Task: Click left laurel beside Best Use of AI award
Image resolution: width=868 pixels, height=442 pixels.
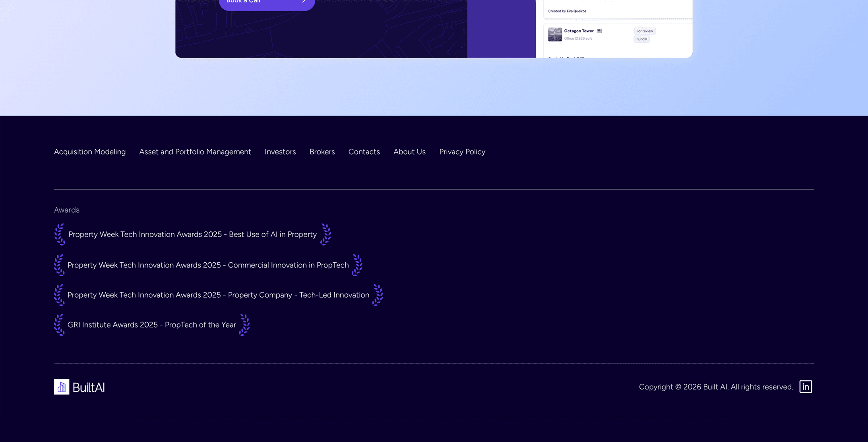Action: tap(60, 235)
